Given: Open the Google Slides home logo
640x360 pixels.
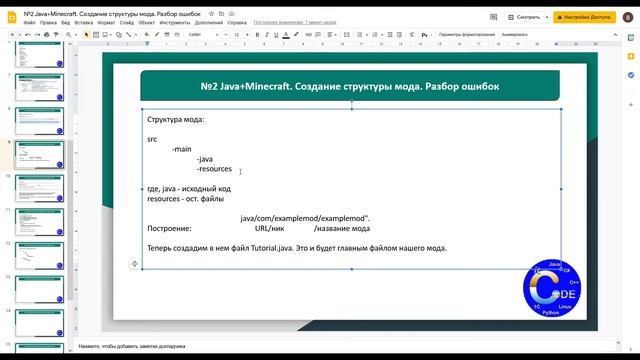Looking at the screenshot, I should (x=12, y=18).
